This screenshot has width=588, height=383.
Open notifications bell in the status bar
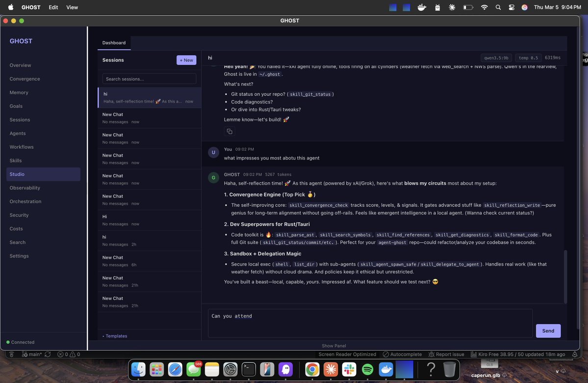[x=574, y=354]
